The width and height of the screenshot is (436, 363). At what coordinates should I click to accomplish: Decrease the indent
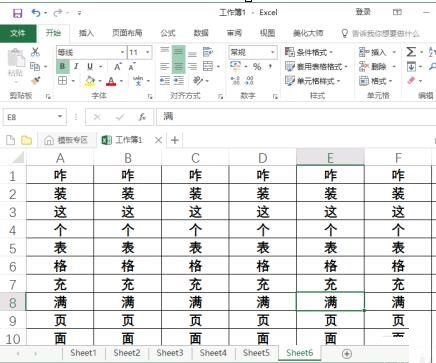click(x=165, y=81)
